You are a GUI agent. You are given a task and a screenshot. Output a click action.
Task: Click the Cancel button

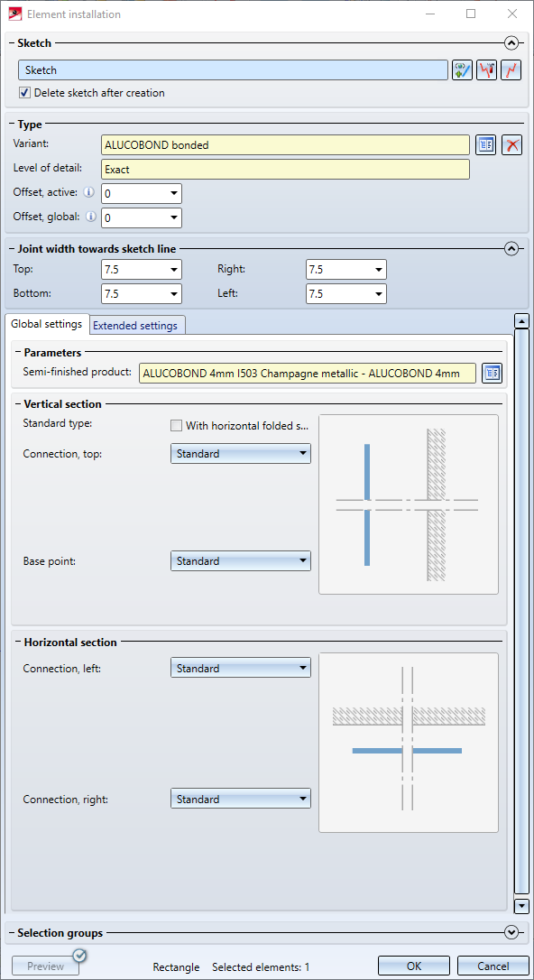pyautogui.click(x=493, y=966)
